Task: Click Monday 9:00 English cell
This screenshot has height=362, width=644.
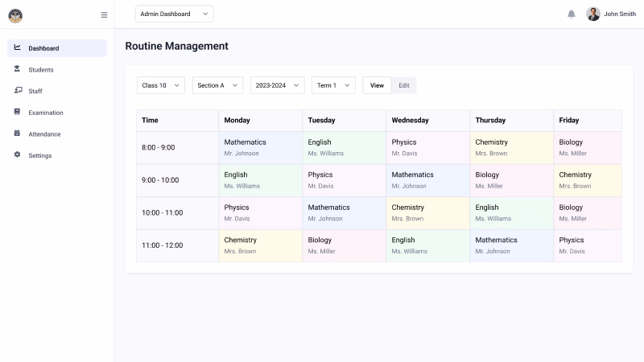Action: 261,180
